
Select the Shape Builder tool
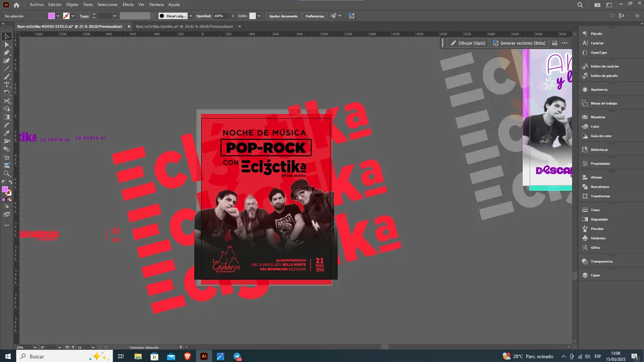pos(7,109)
